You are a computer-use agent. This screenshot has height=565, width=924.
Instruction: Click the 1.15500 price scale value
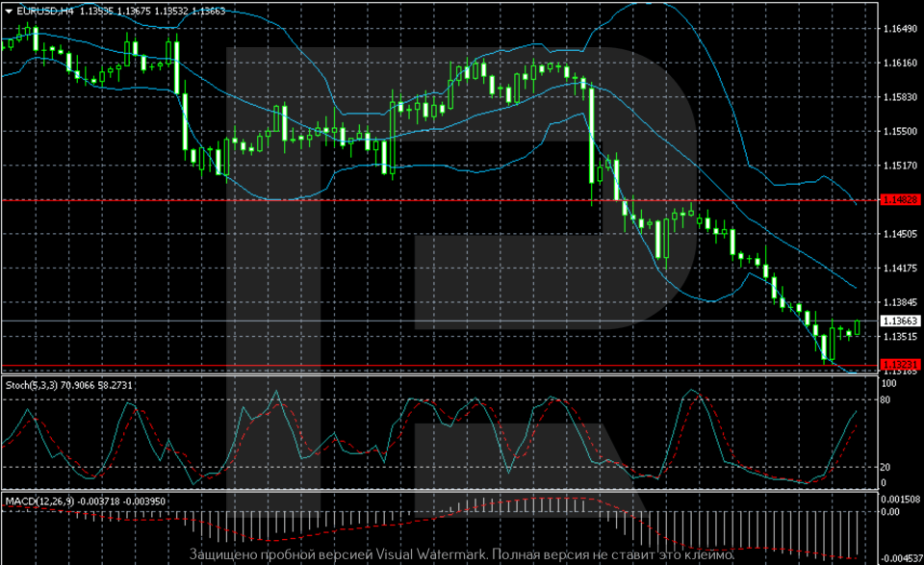coord(900,131)
